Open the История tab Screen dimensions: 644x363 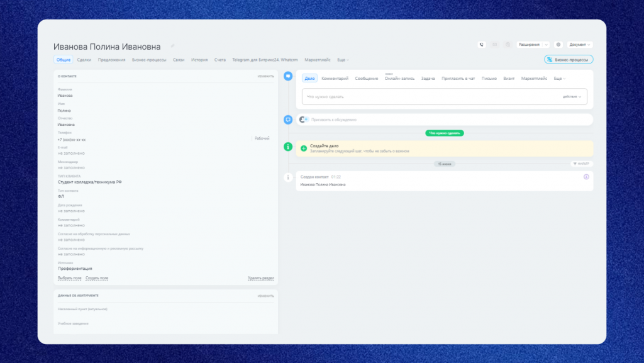(x=199, y=60)
